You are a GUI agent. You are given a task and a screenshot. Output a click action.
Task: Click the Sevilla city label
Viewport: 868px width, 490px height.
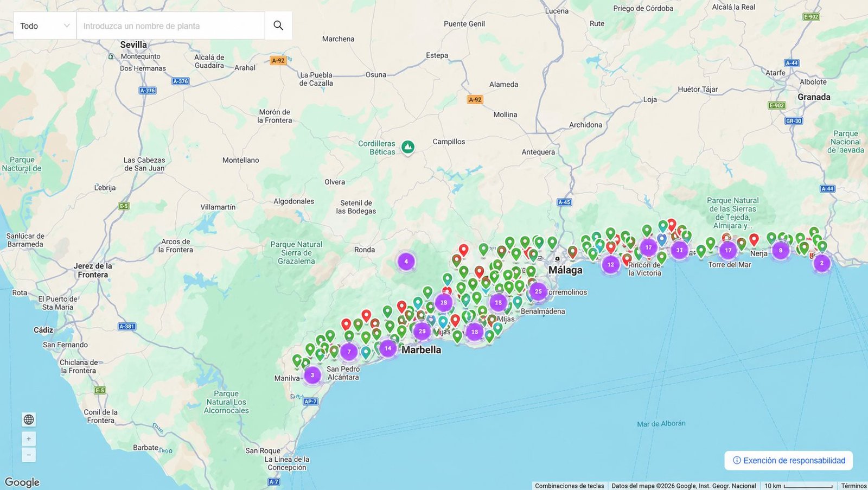[x=133, y=44]
